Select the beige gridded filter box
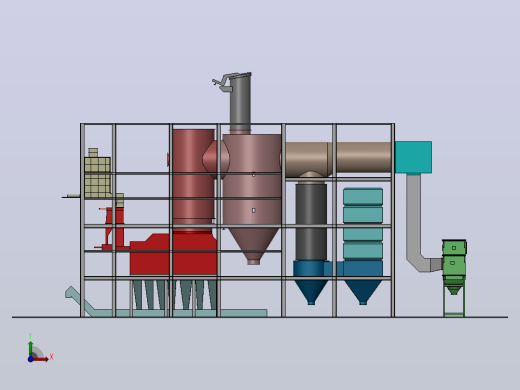520x390 pixels. (98, 177)
